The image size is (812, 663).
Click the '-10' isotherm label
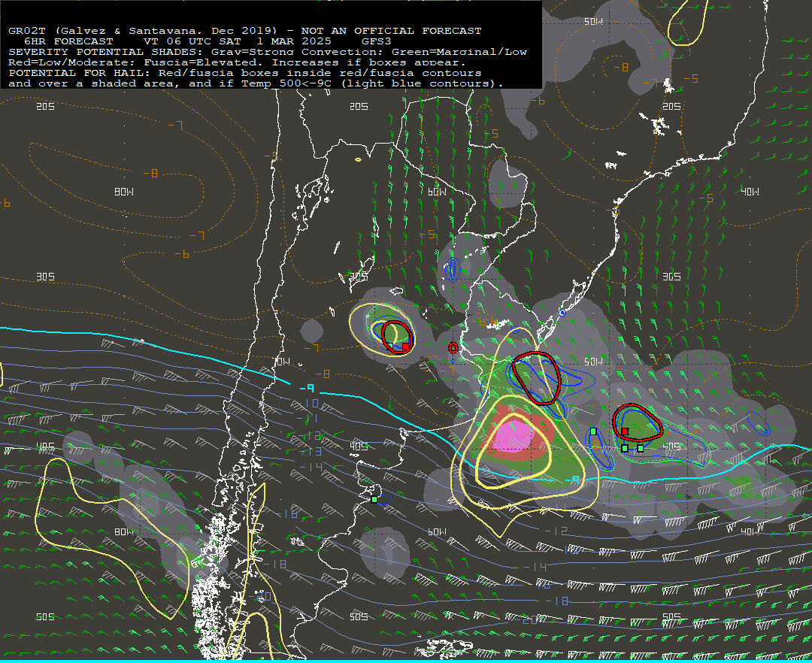pyautogui.click(x=309, y=403)
